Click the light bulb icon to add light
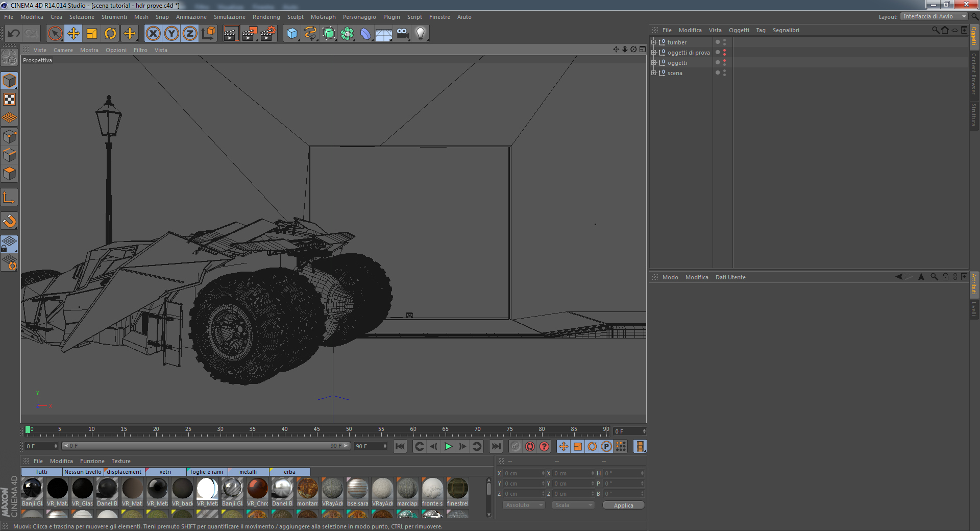This screenshot has height=531, width=980. 420,34
